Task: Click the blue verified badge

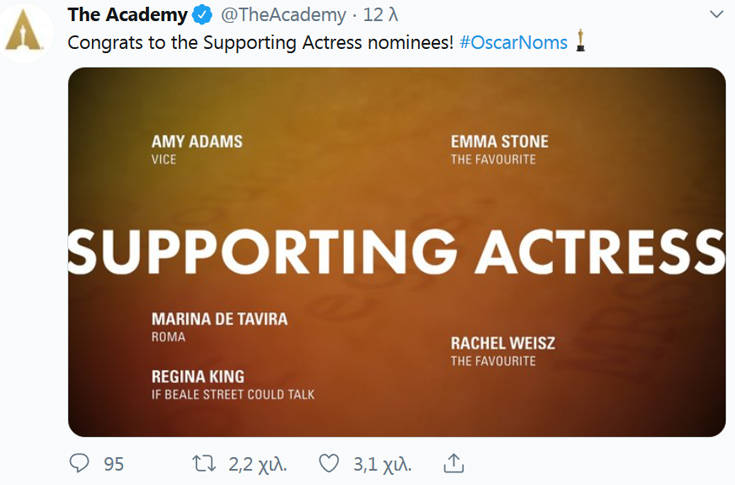Action: 202,15
